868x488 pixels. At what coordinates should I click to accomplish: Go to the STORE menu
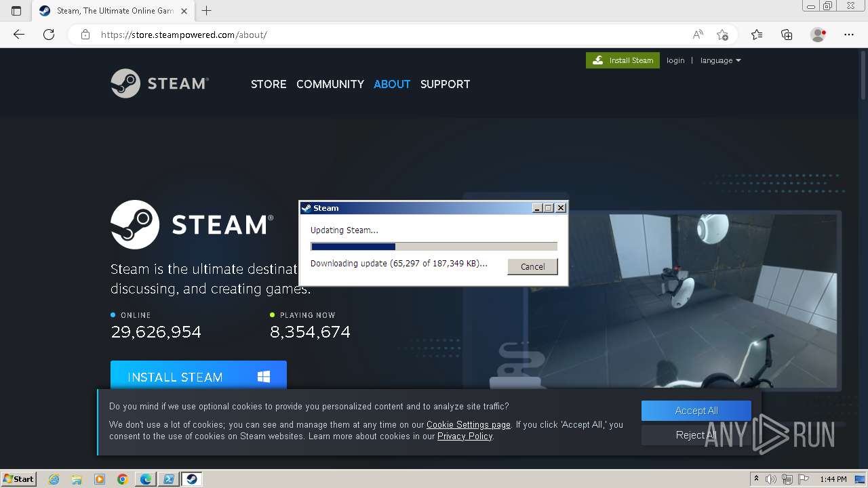[x=269, y=84]
